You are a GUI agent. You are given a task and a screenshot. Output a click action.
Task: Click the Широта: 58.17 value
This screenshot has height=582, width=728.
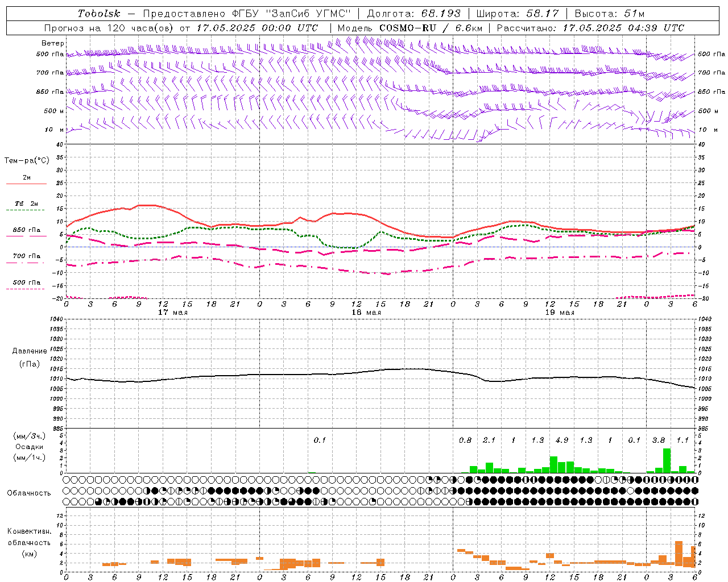pyautogui.click(x=518, y=14)
